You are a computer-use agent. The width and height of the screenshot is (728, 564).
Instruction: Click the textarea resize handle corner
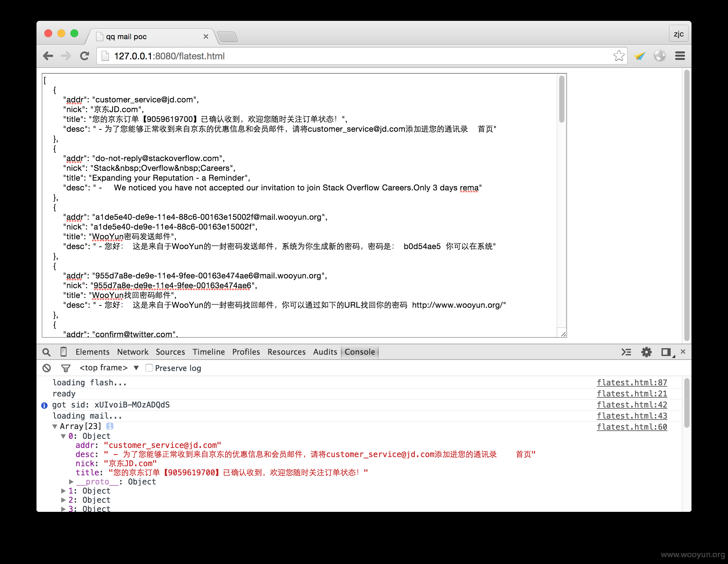563,334
